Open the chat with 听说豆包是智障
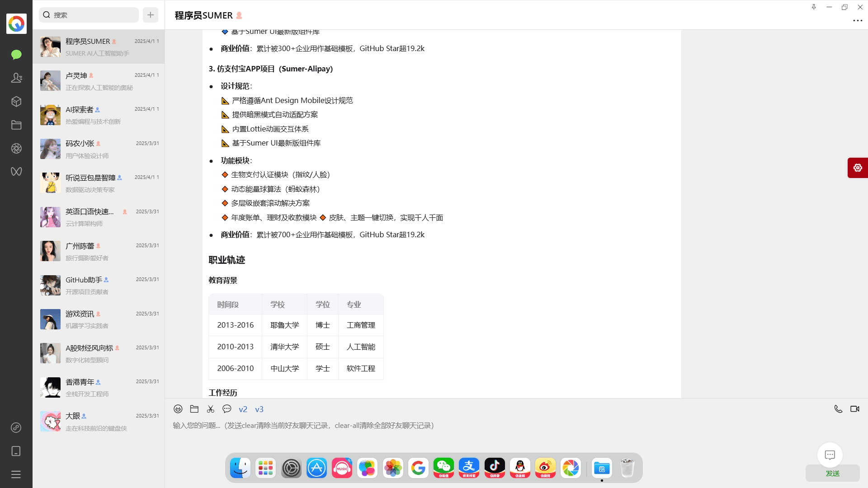 pos(99,183)
